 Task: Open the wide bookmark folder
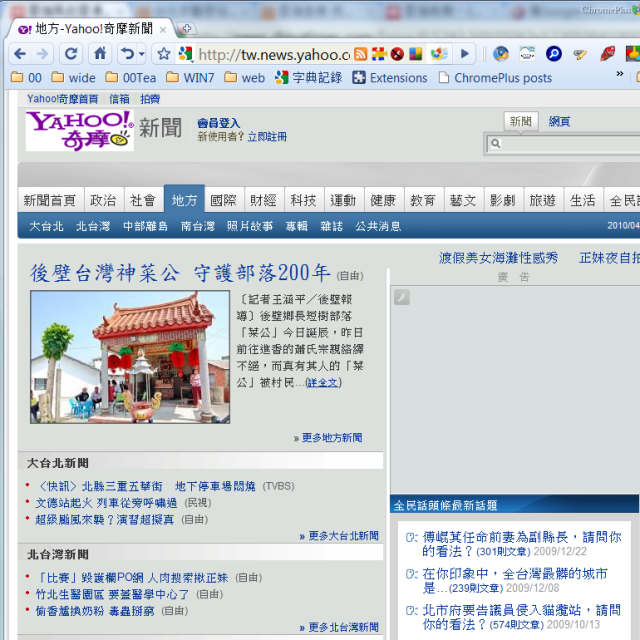coord(74,78)
